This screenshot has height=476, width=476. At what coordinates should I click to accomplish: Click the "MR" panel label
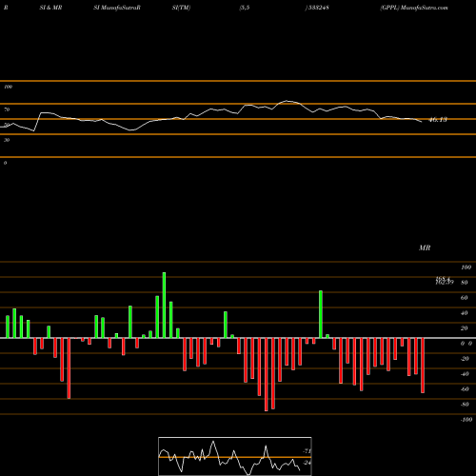[x=425, y=248]
